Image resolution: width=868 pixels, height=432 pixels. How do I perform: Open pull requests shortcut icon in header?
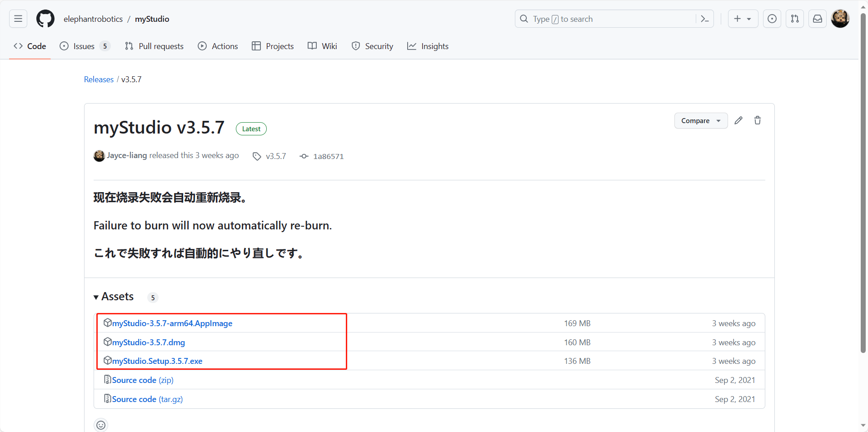pyautogui.click(x=795, y=19)
